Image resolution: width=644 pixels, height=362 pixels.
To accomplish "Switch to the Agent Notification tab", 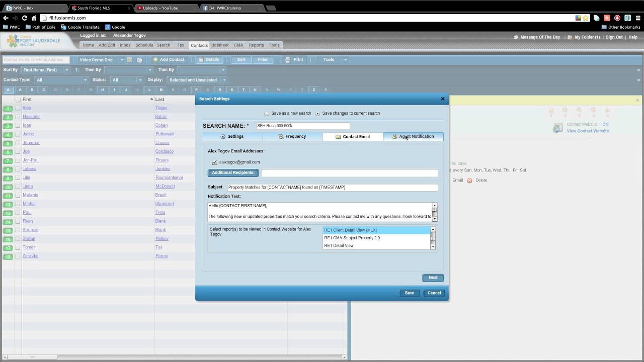I will click(413, 137).
